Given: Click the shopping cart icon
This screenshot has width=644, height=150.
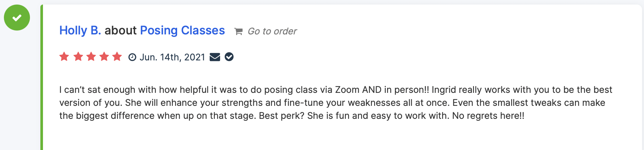Looking at the screenshot, I should [239, 31].
